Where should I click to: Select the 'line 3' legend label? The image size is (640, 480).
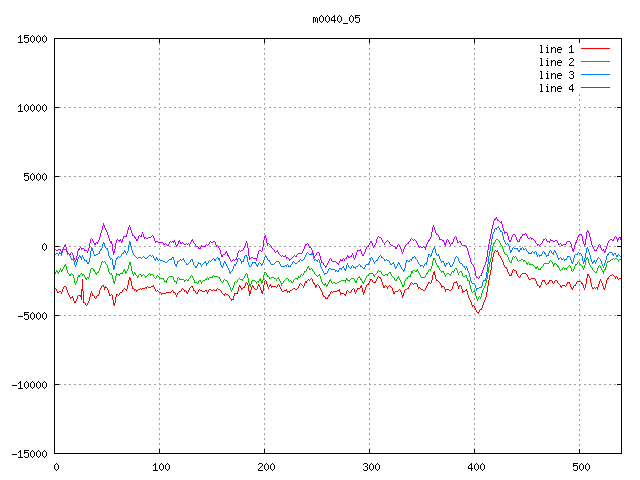coord(556,75)
